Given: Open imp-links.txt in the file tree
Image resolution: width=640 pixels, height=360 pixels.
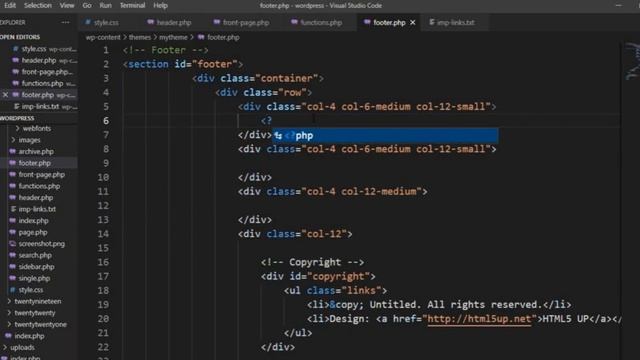Looking at the screenshot, I should click(x=37, y=209).
